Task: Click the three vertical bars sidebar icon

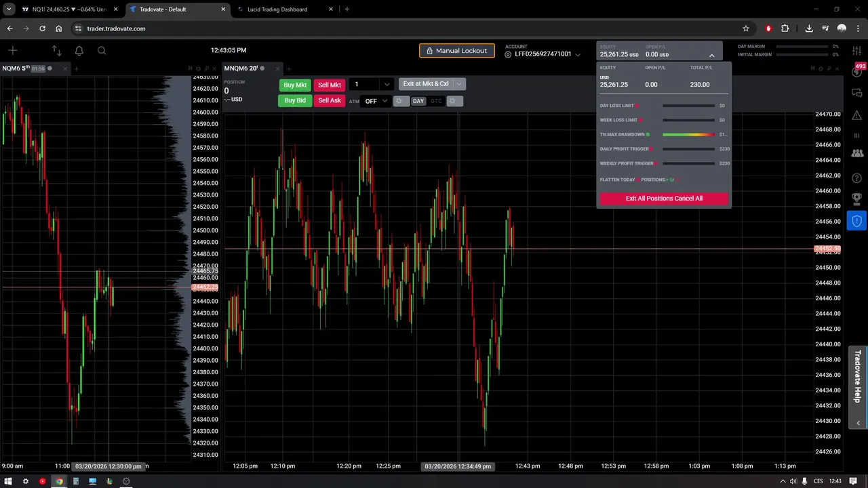Action: click(856, 136)
